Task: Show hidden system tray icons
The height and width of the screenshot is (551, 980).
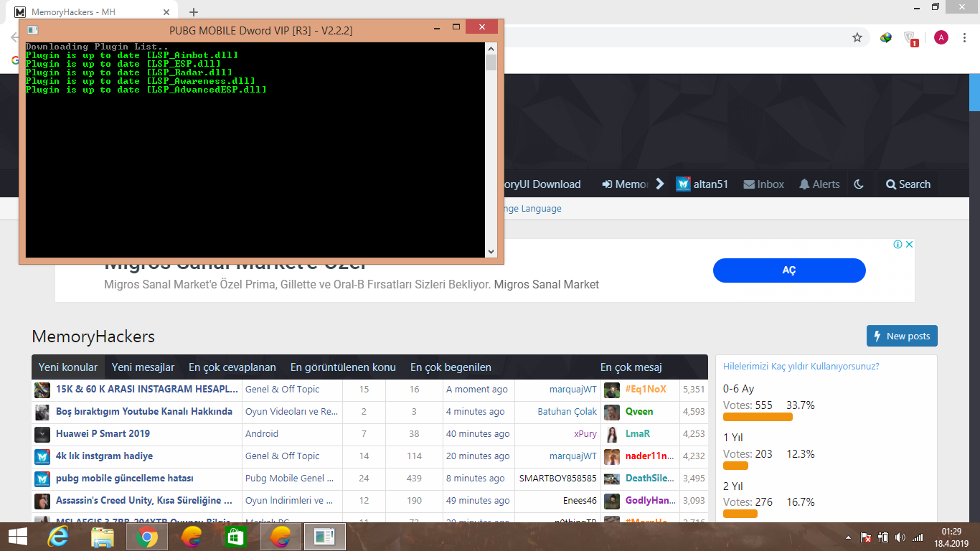Action: [x=849, y=537]
